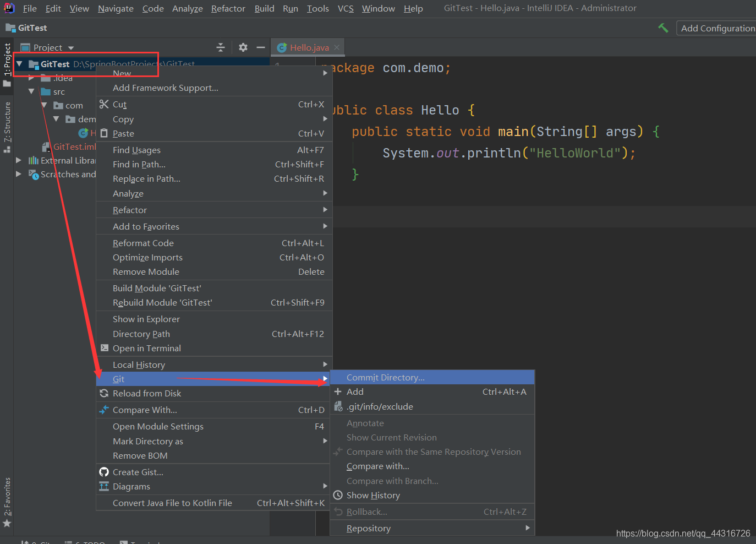Collapse the com package node

click(x=44, y=105)
